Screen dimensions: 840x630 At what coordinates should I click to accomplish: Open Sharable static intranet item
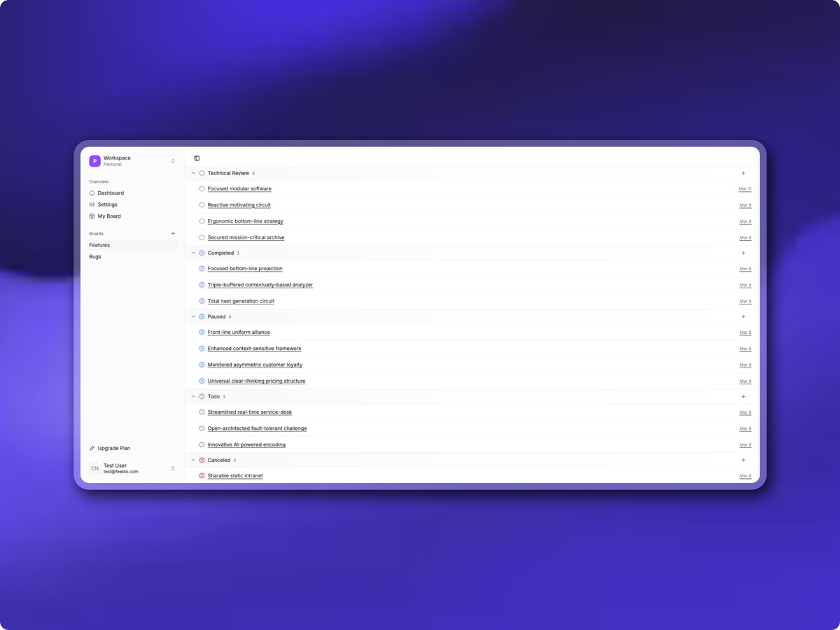[235, 476]
